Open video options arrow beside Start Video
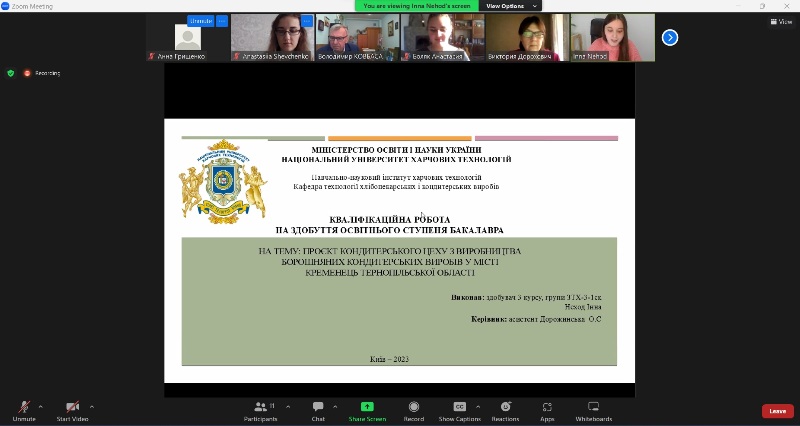Screen dimensions: 800x426 point(92,407)
